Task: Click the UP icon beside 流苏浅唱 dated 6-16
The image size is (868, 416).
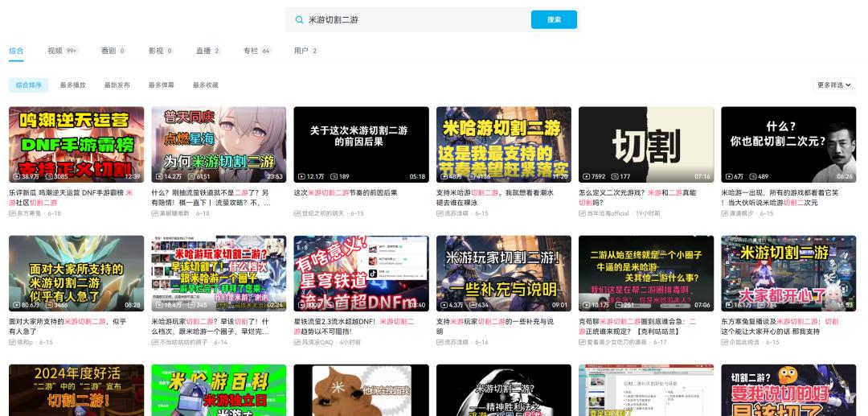Action: point(440,342)
